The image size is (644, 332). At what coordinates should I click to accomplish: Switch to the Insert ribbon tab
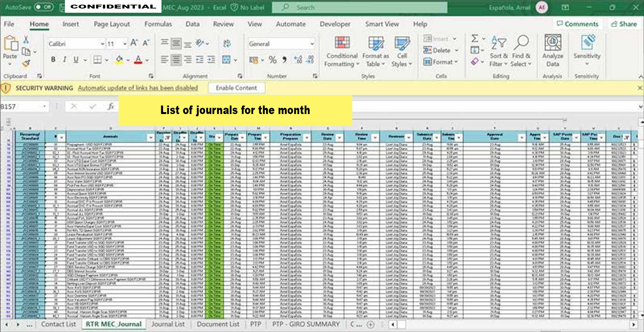[x=71, y=24]
